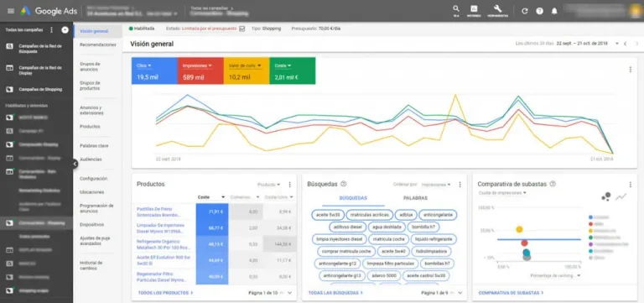Viewport: 644px width, 303px height.
Task: Open the hamburger main menu
Action: click(11, 11)
